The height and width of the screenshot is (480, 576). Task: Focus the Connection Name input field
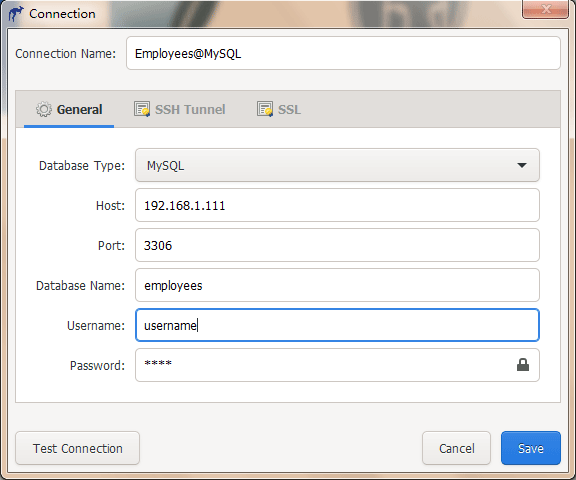[x=343, y=53]
